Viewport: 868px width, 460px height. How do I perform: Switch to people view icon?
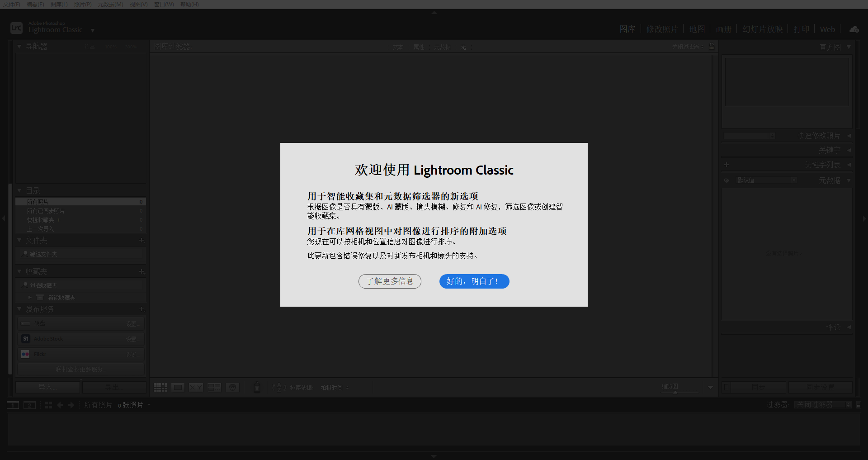(232, 388)
